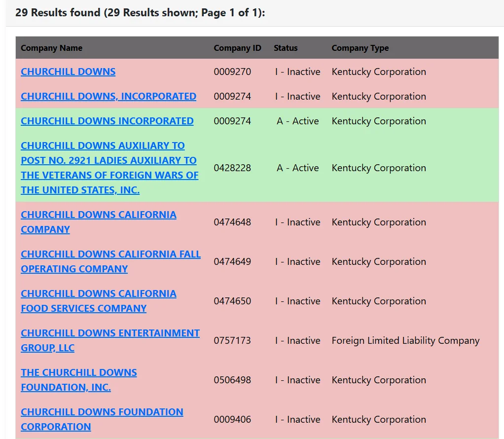Click the Company Name column header
The image size is (504, 439).
[51, 48]
